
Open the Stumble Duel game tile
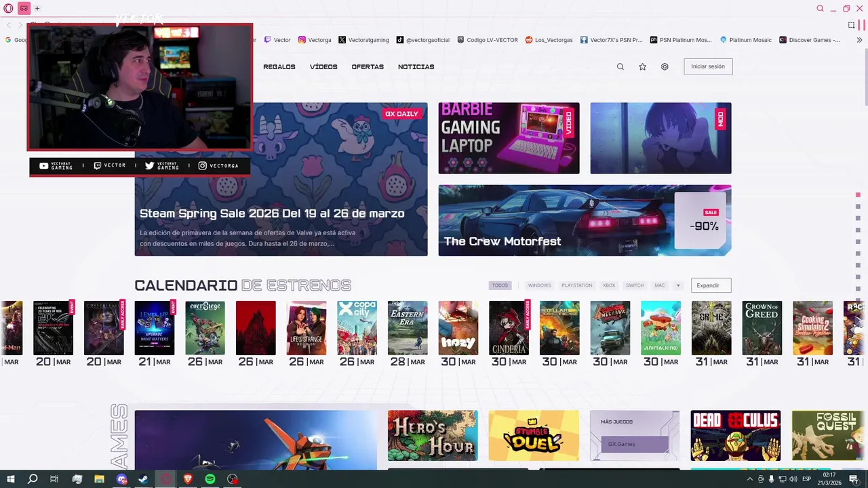click(534, 435)
